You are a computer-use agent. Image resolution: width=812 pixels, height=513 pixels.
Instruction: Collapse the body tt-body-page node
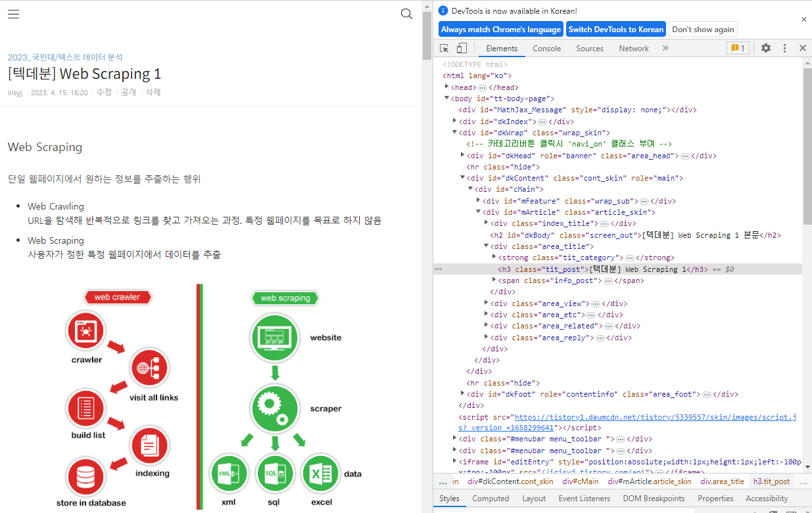click(x=447, y=99)
